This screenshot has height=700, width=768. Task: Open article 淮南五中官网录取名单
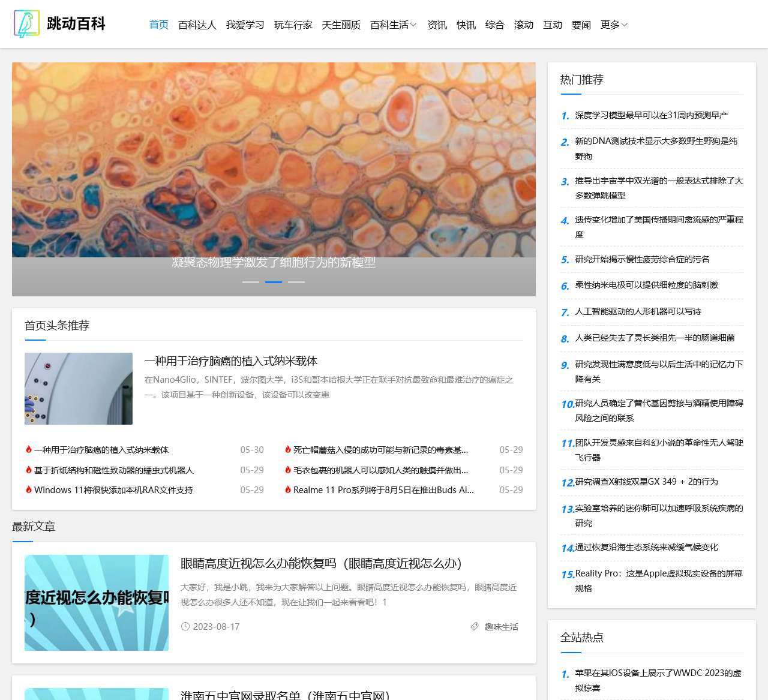tap(285, 695)
